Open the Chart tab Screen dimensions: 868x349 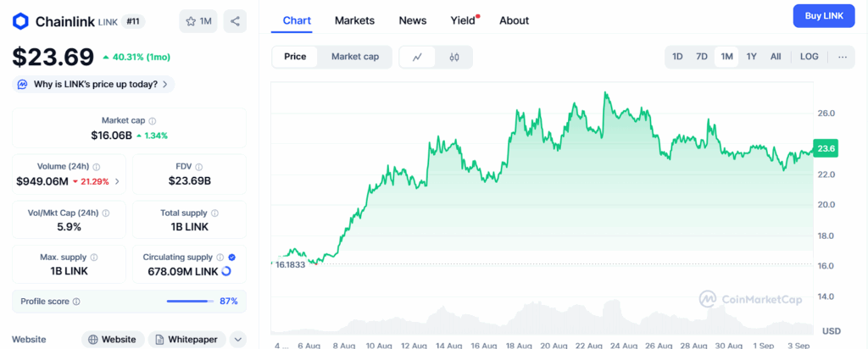297,20
